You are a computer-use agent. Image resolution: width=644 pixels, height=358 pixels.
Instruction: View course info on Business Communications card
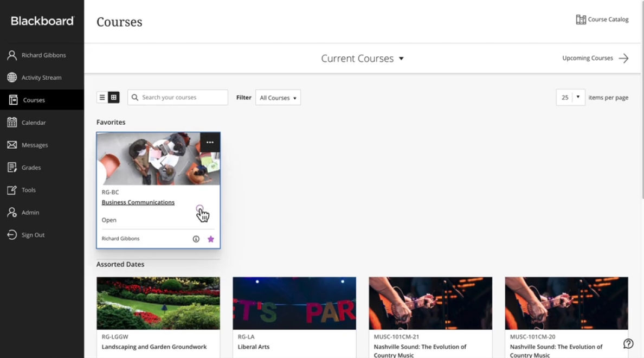tap(196, 238)
